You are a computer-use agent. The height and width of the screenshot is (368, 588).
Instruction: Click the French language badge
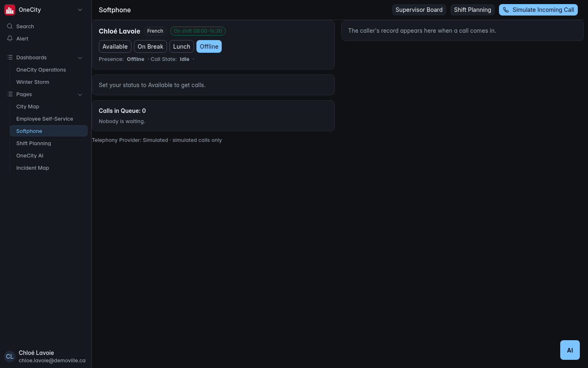[x=155, y=31]
